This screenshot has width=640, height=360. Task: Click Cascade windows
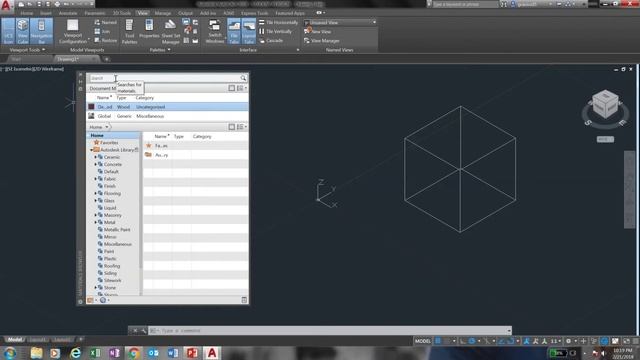point(271,41)
